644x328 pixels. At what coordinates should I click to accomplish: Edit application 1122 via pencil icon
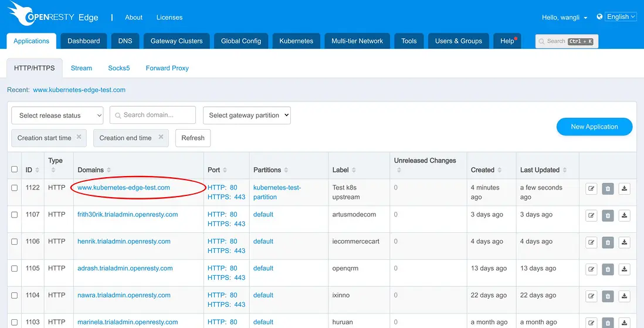591,189
